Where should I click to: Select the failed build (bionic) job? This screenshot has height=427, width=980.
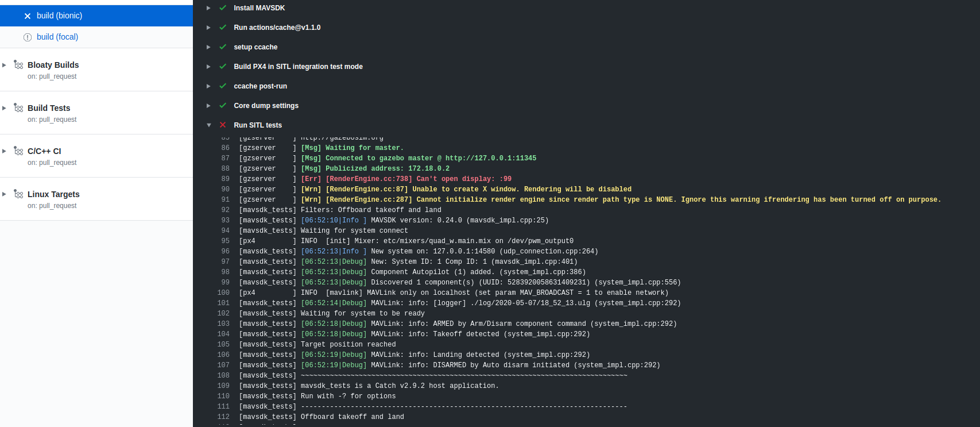(x=96, y=16)
